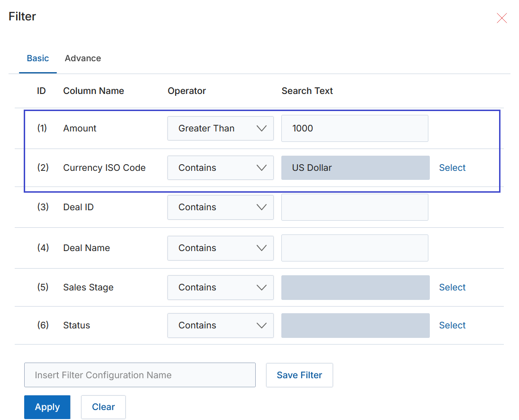Click Select link for Status

point(452,325)
